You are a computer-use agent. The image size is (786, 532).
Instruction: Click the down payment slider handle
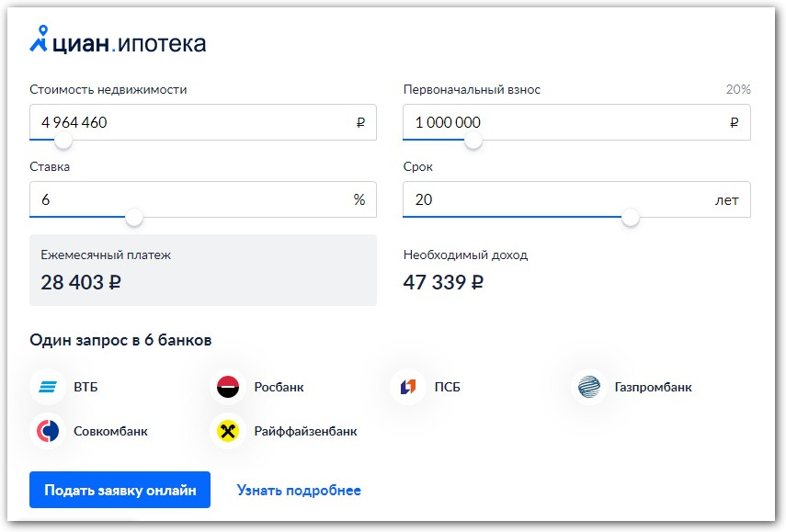click(x=473, y=141)
